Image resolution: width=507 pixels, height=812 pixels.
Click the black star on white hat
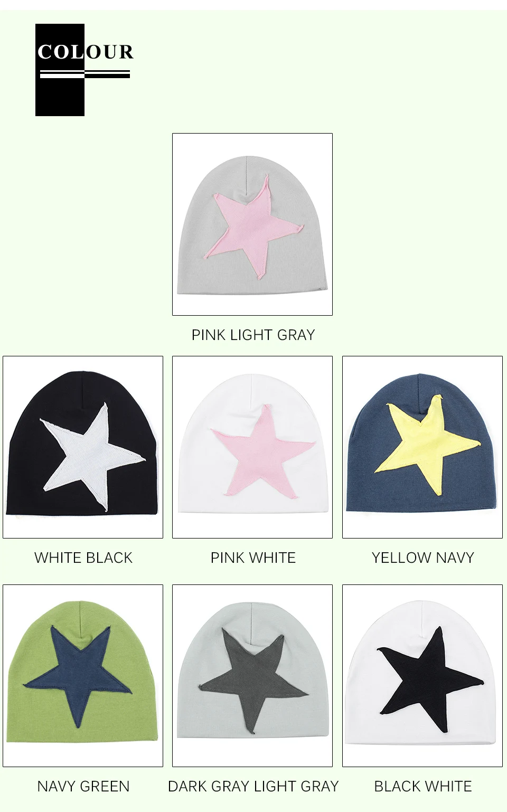[428, 678]
